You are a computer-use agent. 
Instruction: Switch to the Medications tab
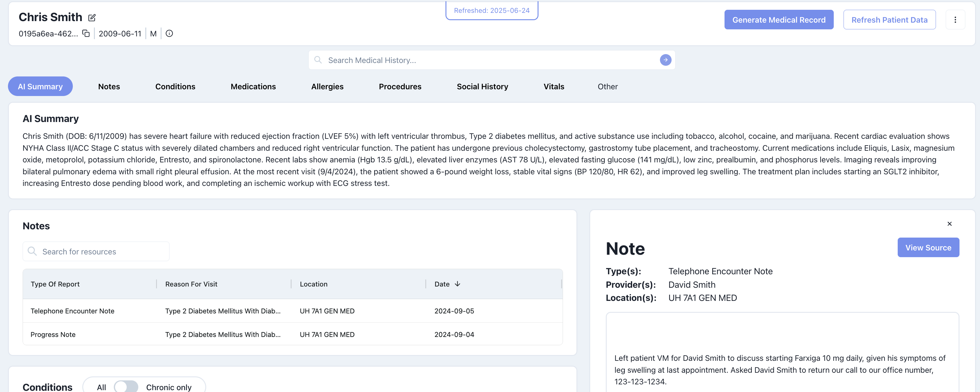[253, 86]
